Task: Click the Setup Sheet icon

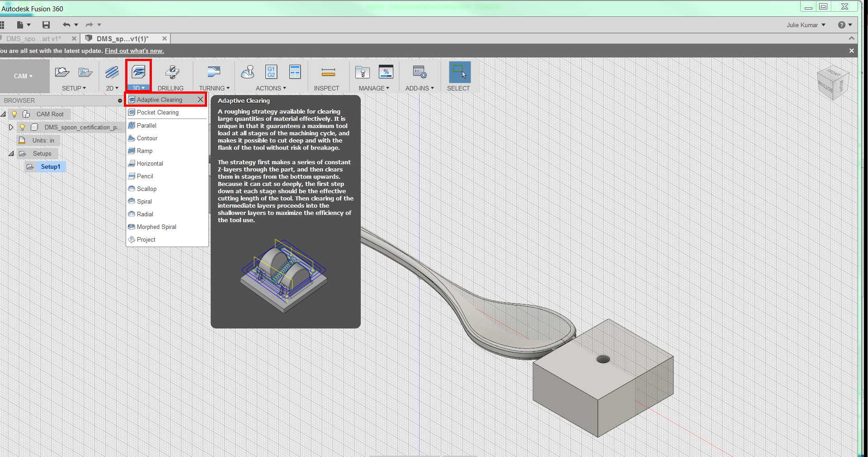Action: click(295, 72)
